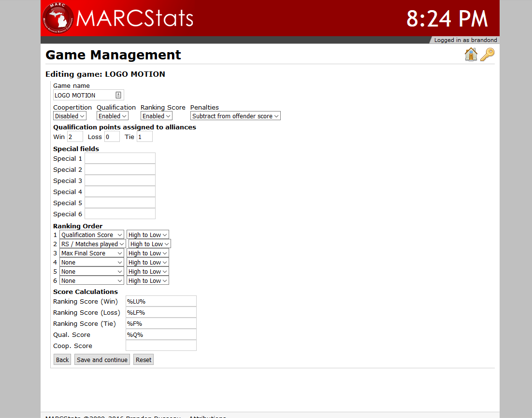Click the Game Management heading

point(114,55)
